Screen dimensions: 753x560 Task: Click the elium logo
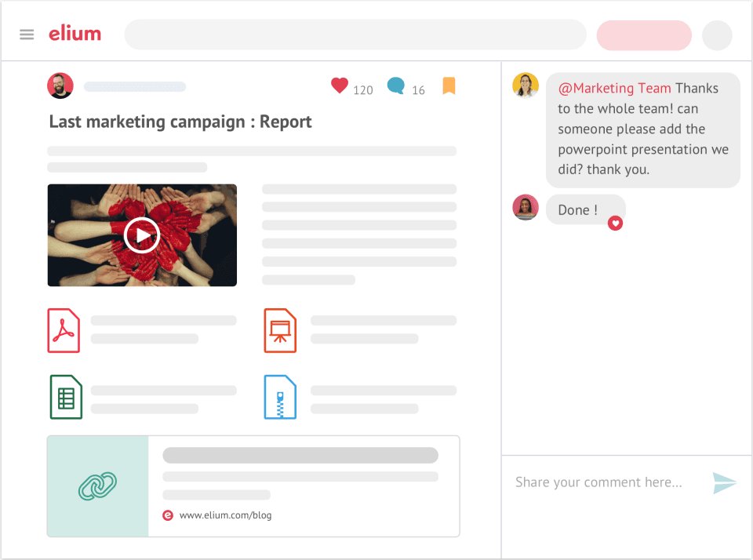pos(75,34)
